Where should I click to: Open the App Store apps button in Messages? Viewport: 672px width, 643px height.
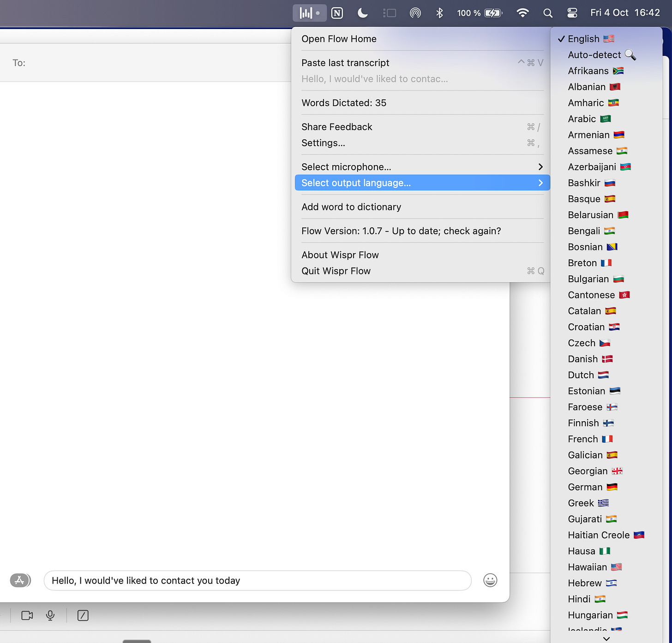click(20, 580)
